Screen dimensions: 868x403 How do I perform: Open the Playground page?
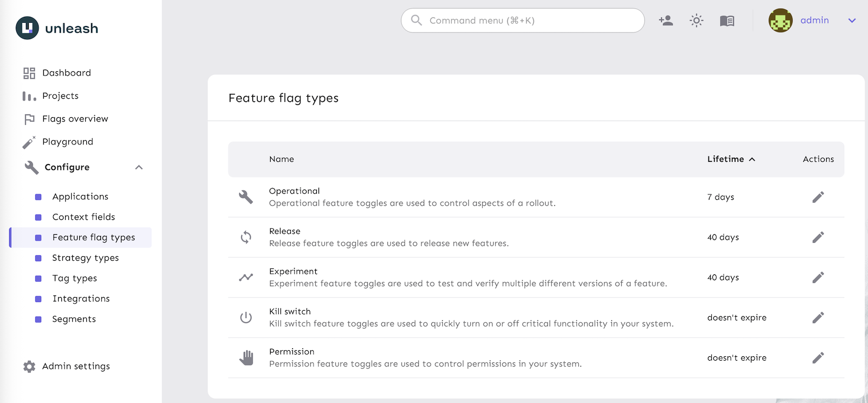point(67,142)
